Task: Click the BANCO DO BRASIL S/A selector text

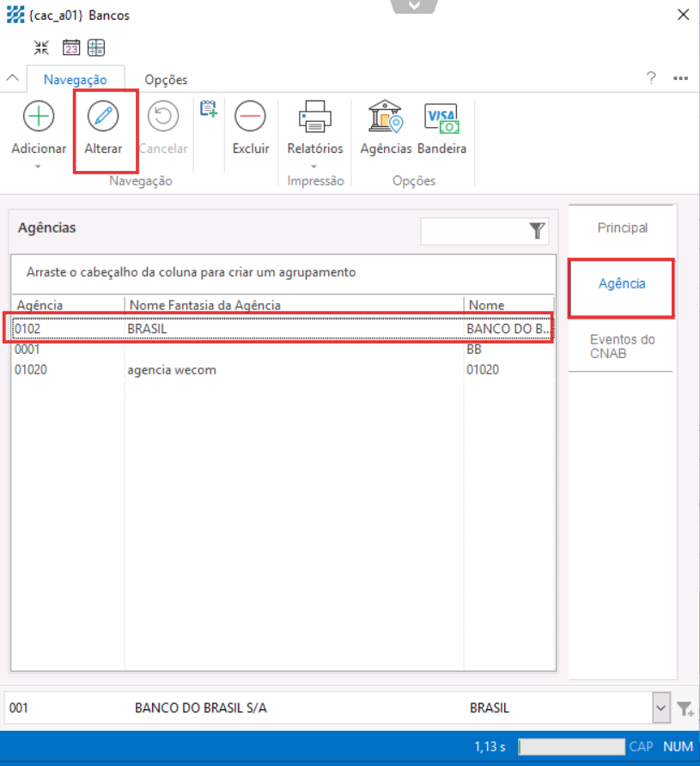Action: click(201, 708)
